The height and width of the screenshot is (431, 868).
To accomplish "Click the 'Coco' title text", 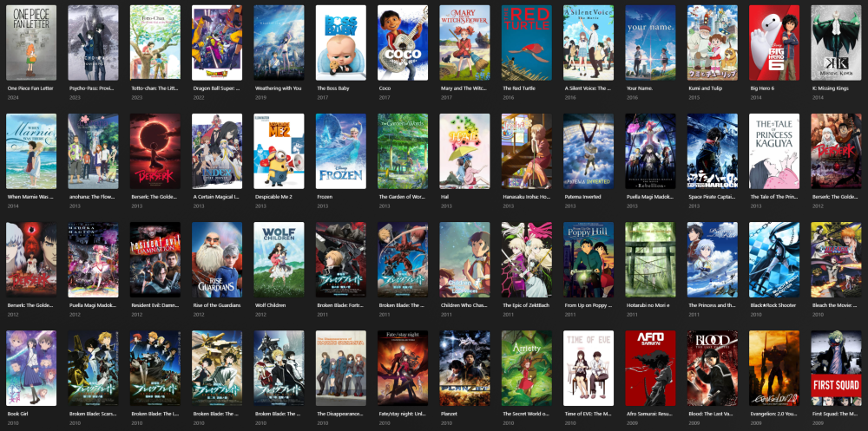I will (385, 88).
